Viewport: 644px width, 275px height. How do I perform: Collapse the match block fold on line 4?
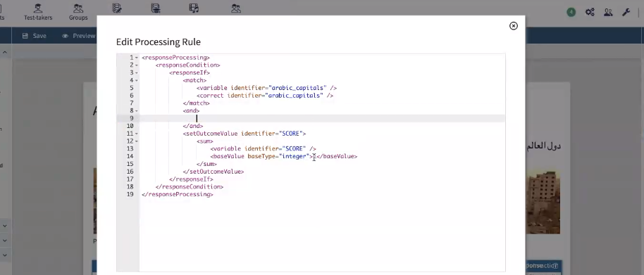[137, 80]
